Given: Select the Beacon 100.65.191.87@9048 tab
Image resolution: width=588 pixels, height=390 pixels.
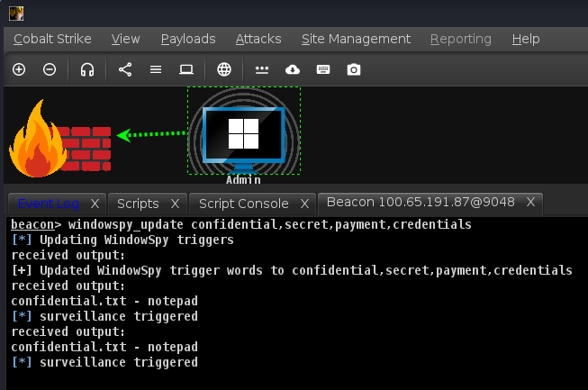Looking at the screenshot, I should coord(421,202).
